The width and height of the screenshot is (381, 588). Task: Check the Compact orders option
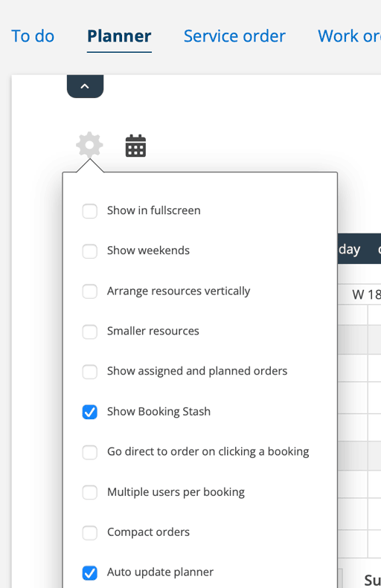[x=90, y=532]
